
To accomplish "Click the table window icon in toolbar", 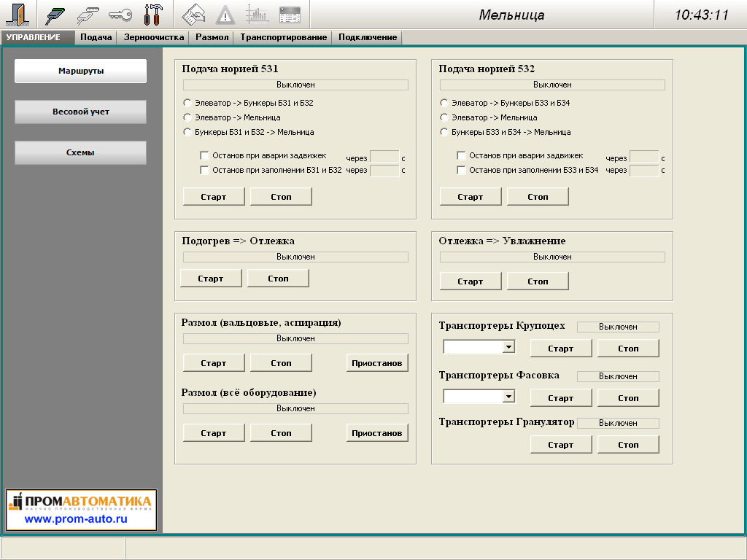I will coord(290,15).
